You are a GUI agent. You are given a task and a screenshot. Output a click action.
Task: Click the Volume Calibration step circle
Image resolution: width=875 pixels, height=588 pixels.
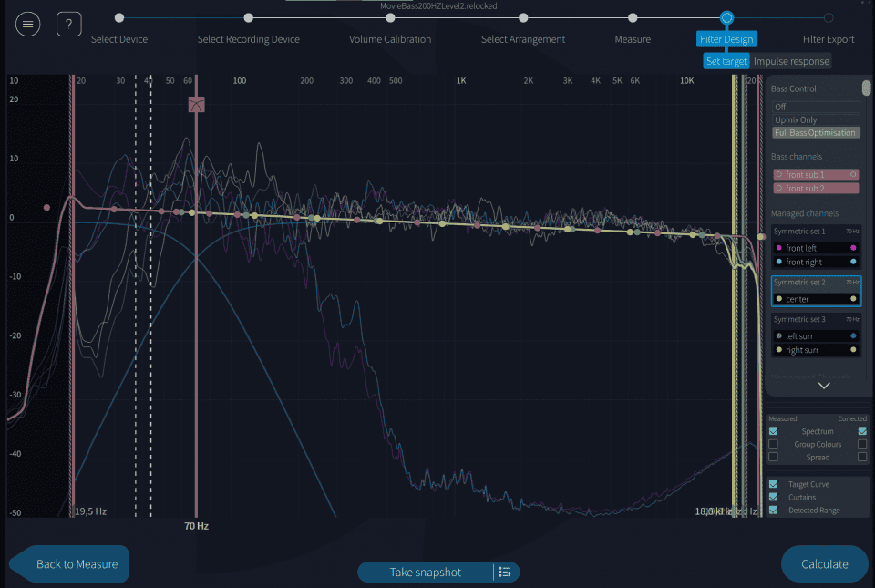coord(390,17)
